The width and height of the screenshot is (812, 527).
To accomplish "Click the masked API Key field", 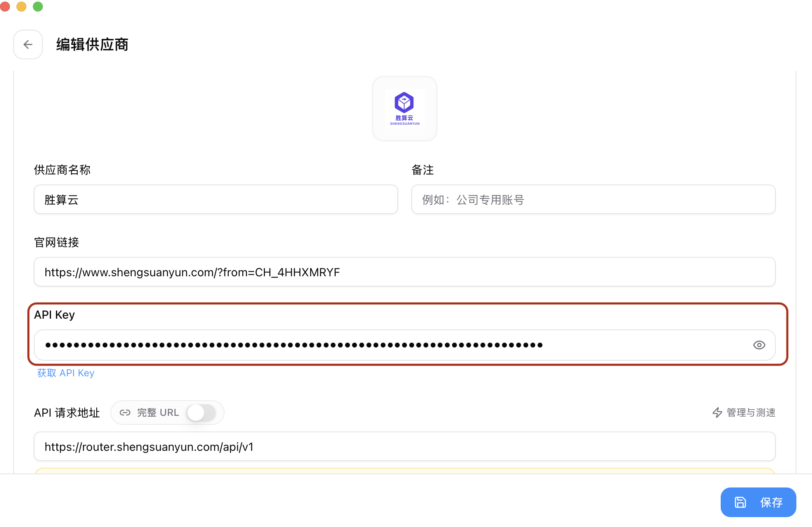I will pos(405,345).
